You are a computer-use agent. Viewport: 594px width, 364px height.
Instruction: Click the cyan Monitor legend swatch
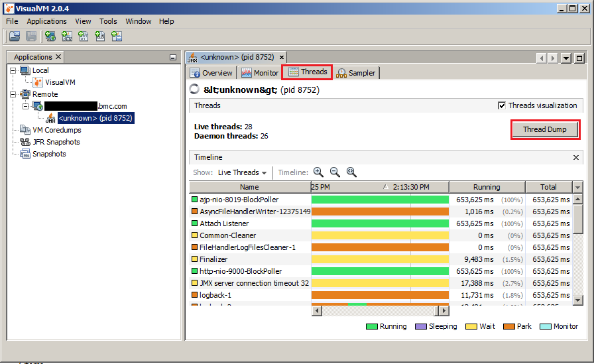coord(545,326)
